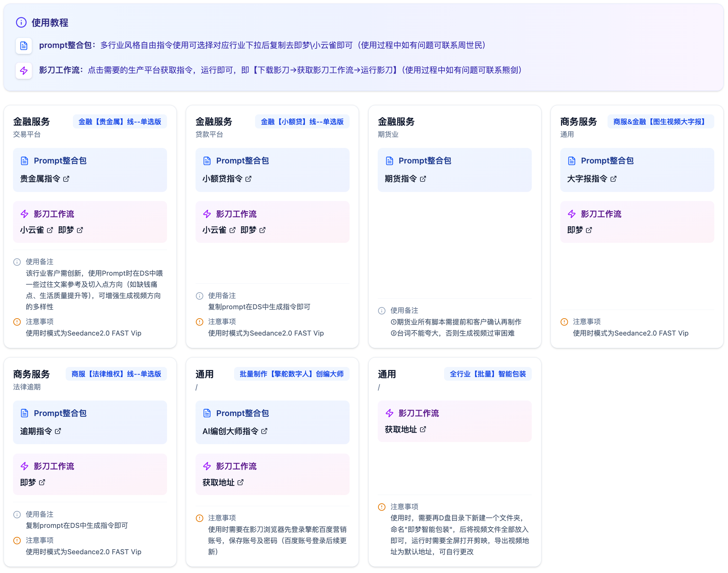
Task: Click the 批量制作【擎舵数字人】创编大师 tag
Action: 292,374
